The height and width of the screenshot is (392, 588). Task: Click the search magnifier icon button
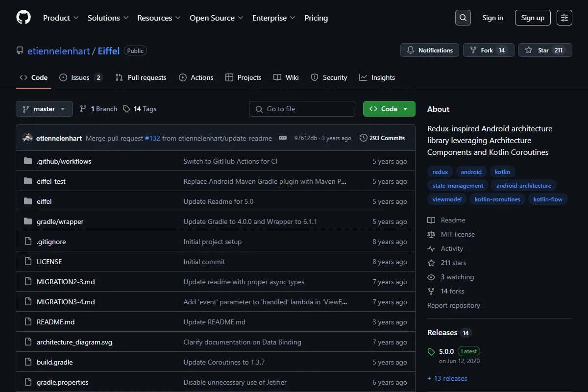(463, 18)
